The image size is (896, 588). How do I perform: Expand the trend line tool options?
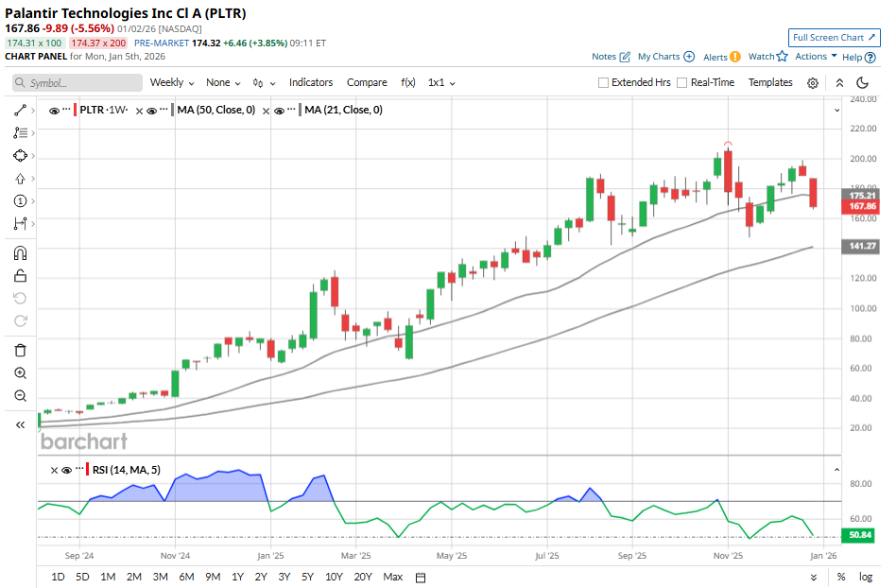(32, 111)
